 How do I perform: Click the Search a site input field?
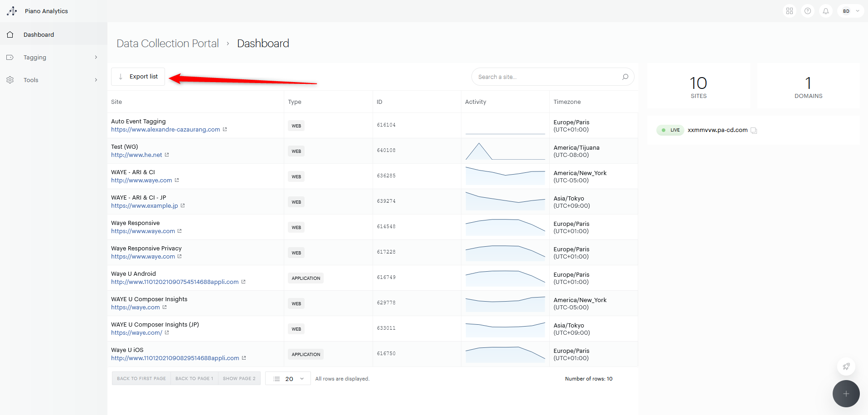[546, 77]
